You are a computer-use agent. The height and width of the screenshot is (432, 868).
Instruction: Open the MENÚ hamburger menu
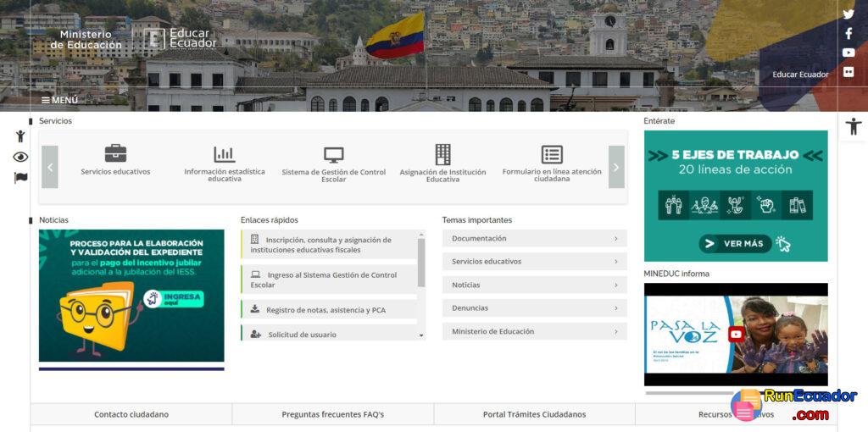60,100
